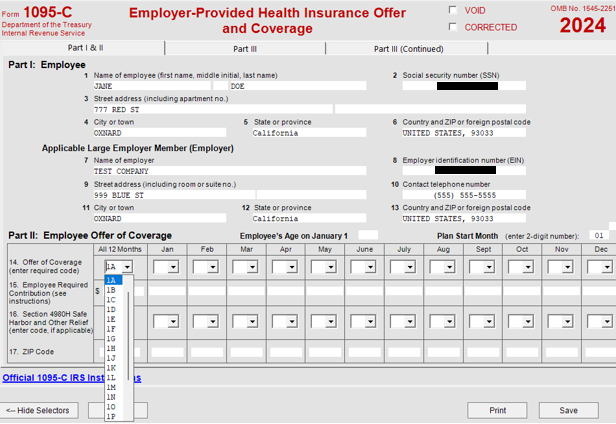Open July Offer of Coverage dropdown
Screen dimensions: 616x424
click(410, 267)
